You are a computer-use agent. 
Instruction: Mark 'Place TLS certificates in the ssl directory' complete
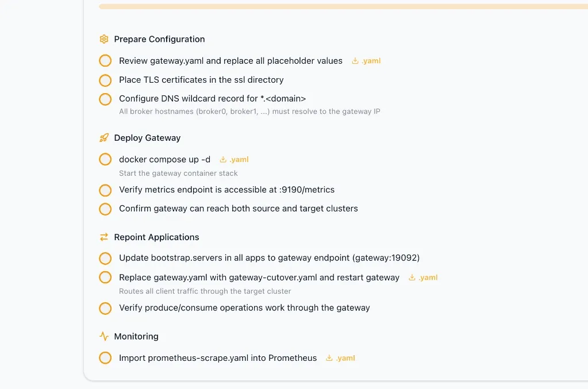pos(105,80)
